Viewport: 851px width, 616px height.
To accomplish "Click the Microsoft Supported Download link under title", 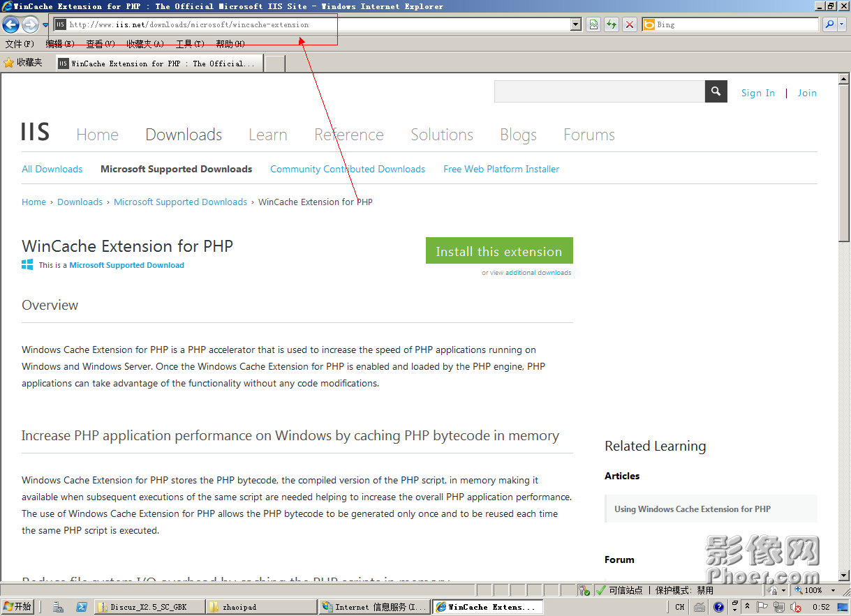I will click(x=127, y=265).
